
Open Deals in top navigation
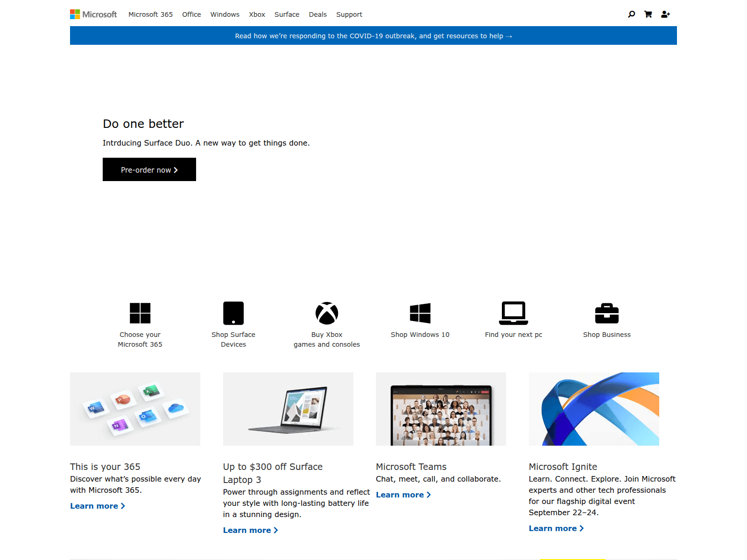[x=317, y=14]
